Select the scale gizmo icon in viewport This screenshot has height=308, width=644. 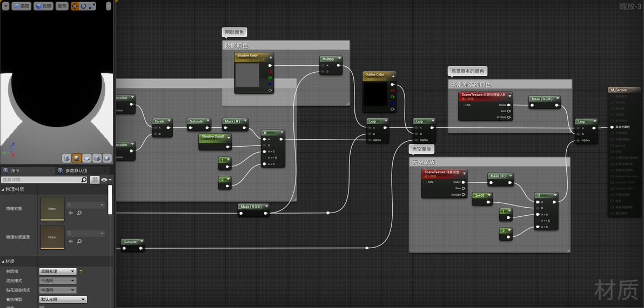(x=92, y=6)
